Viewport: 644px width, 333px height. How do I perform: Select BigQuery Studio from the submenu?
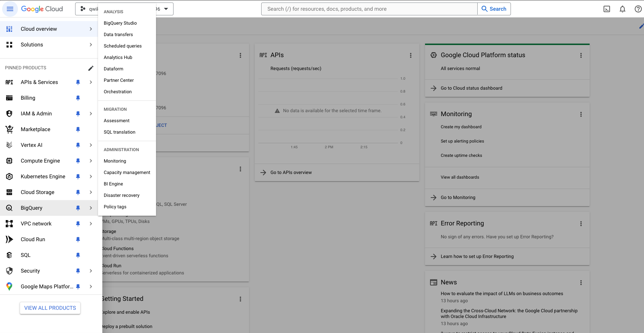[120, 23]
